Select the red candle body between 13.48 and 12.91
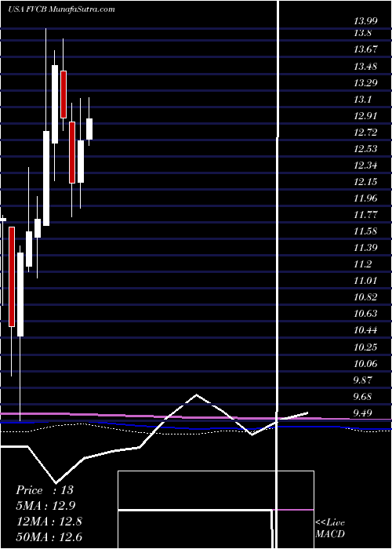Screen dimensions: 392x549 64,95
